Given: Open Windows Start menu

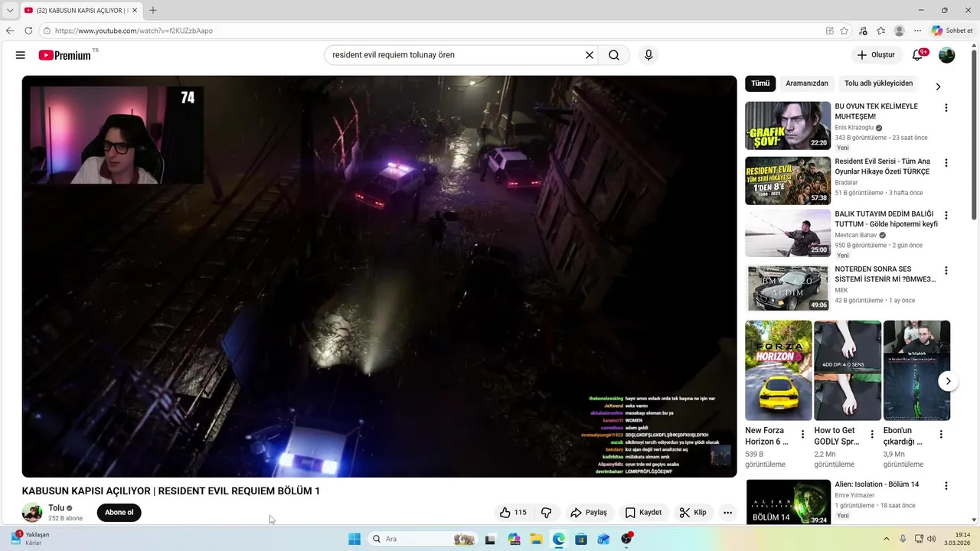Looking at the screenshot, I should point(354,539).
